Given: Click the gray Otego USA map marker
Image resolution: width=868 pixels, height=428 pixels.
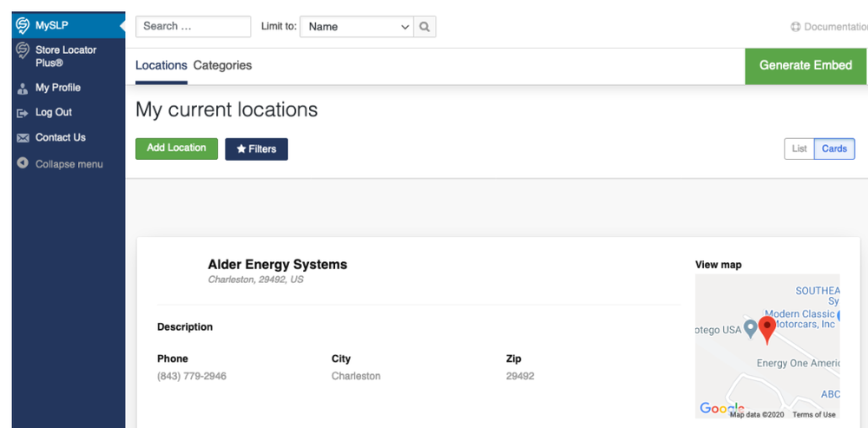Looking at the screenshot, I should point(750,329).
